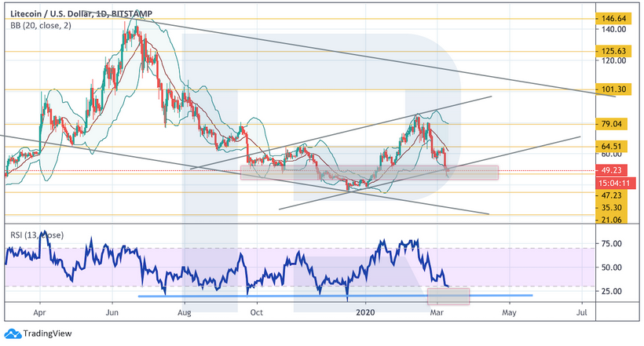Open the TradingView text link
The height and width of the screenshot is (346, 644).
click(43, 333)
